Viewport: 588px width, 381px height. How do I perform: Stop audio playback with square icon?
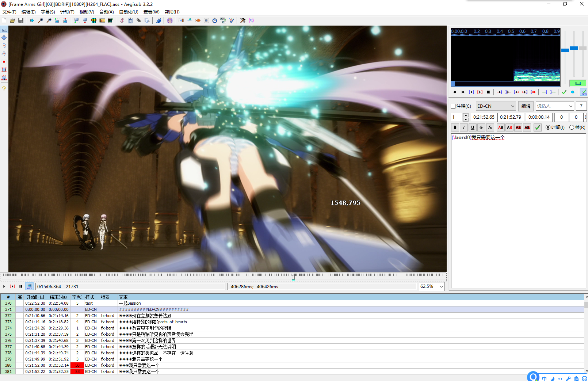pyautogui.click(x=488, y=92)
